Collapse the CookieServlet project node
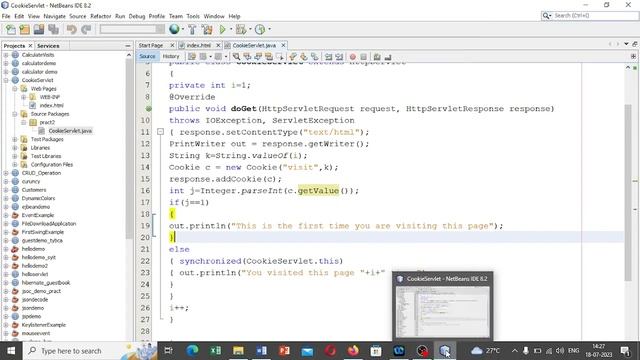Screen dimensions: 640x360 click(6, 80)
